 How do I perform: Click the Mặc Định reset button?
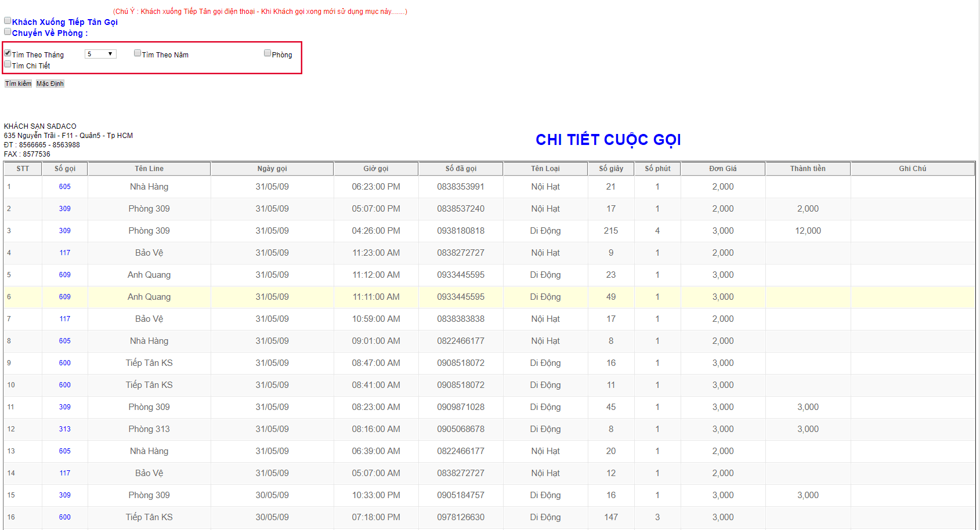[x=50, y=84]
